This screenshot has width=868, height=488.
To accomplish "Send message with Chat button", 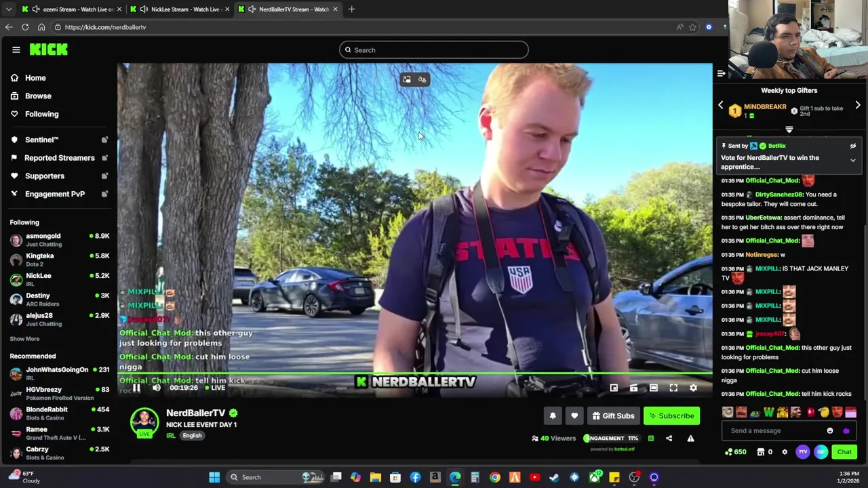I will 844,452.
